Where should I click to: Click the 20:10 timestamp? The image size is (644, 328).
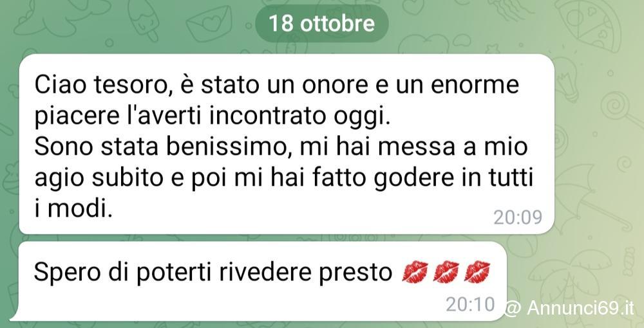[x=470, y=304]
